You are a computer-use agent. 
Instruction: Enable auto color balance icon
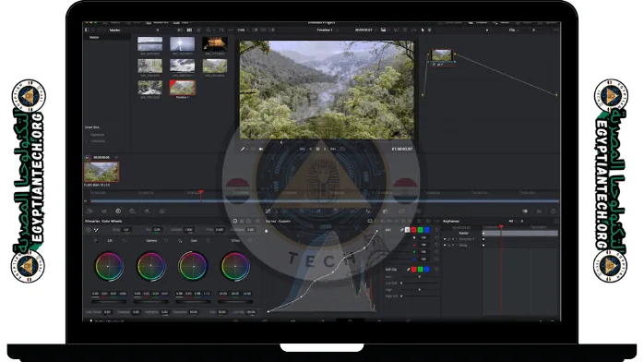point(89,230)
